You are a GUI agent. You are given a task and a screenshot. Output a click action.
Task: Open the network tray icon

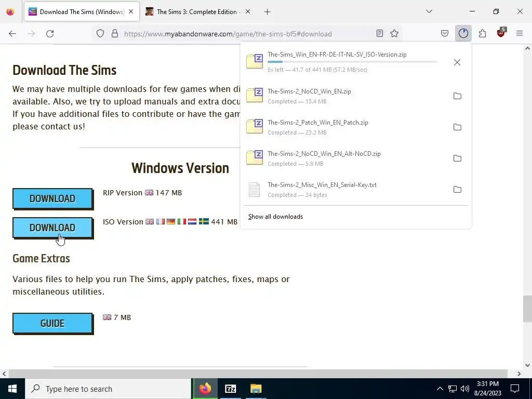pyautogui.click(x=453, y=389)
